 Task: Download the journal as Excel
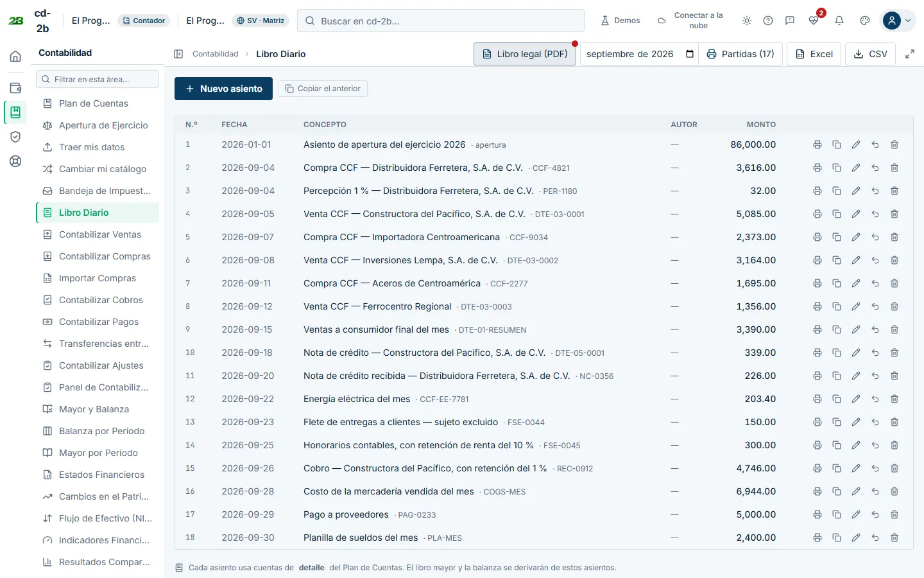[x=814, y=54]
